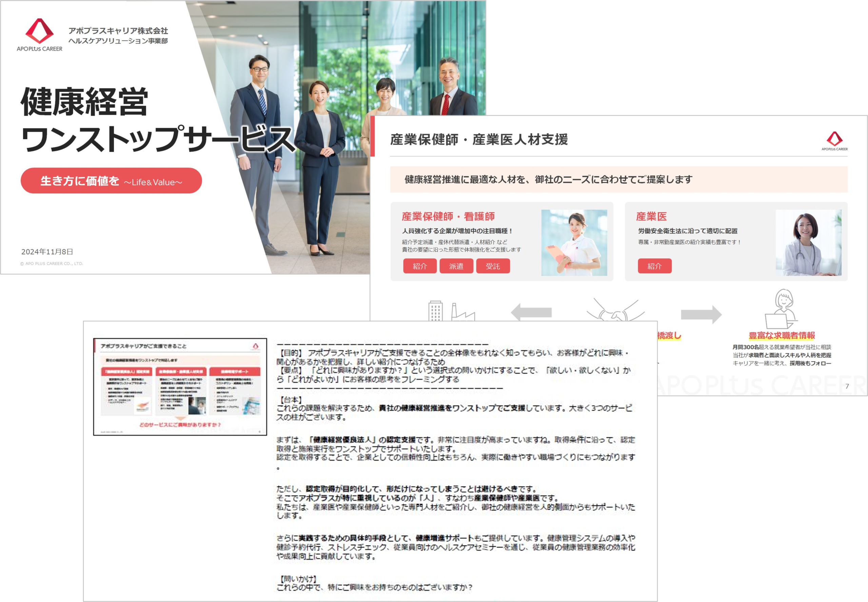Click the 紹介 button on the 産業医 card
This screenshot has height=602, width=868.
[656, 266]
